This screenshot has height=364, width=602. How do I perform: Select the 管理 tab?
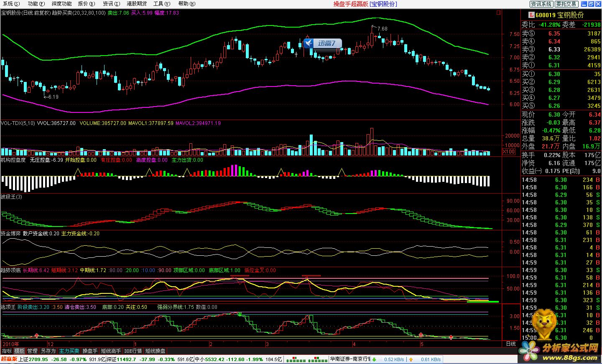[32, 351]
